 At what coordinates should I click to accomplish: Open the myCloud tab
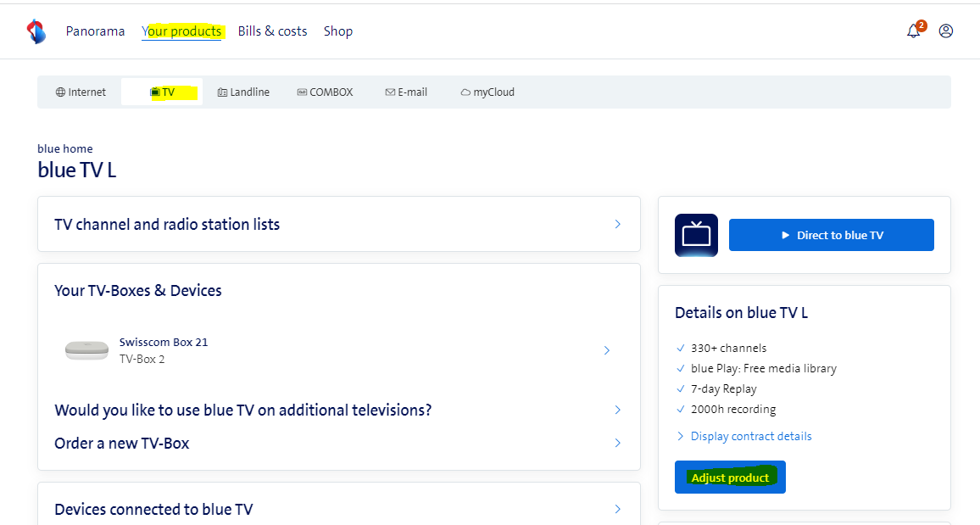pyautogui.click(x=487, y=92)
